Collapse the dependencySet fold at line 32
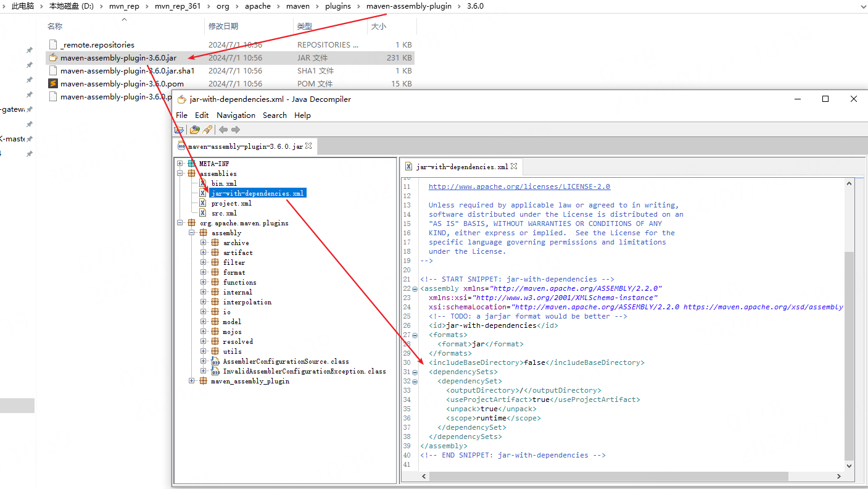Image resolution: width=868 pixels, height=489 pixels. point(415,382)
